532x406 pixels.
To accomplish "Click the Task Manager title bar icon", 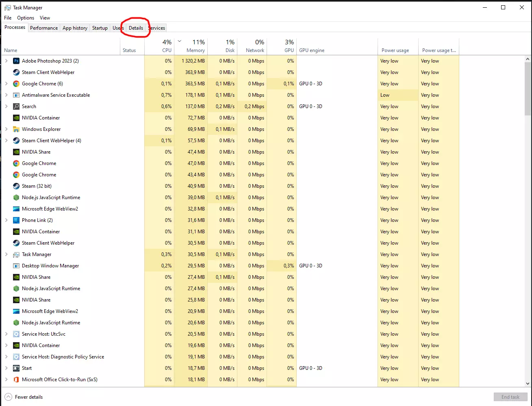I will point(8,8).
